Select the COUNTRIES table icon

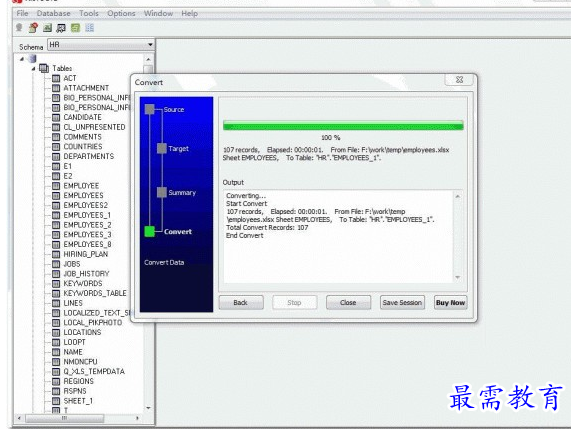click(56, 147)
